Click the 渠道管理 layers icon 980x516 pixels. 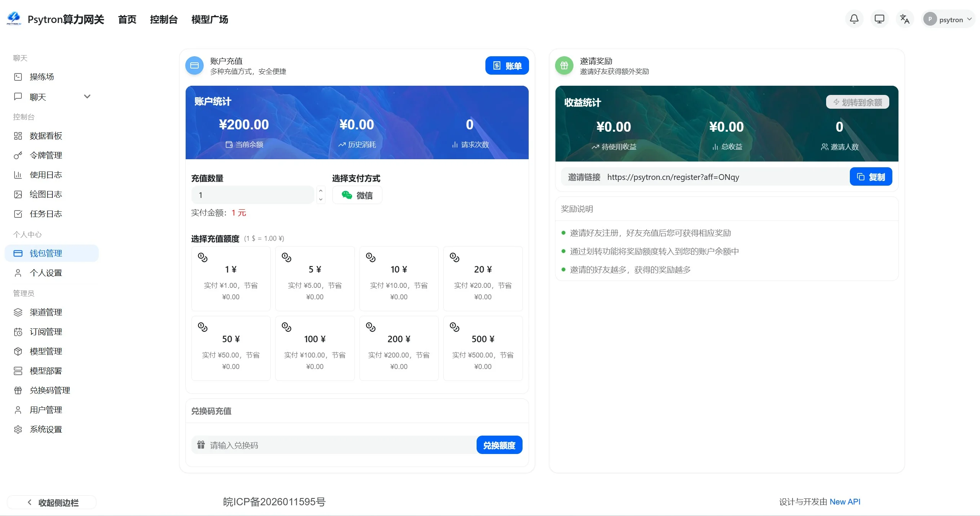coord(18,312)
